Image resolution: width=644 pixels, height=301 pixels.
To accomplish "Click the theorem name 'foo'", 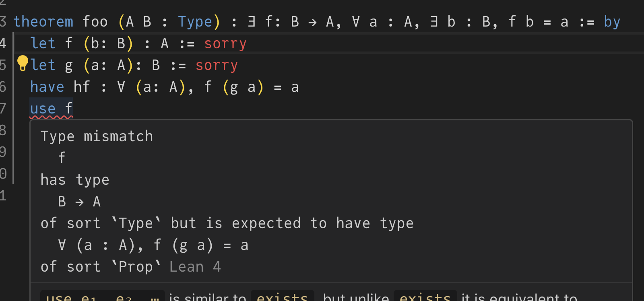I will click(x=95, y=22).
